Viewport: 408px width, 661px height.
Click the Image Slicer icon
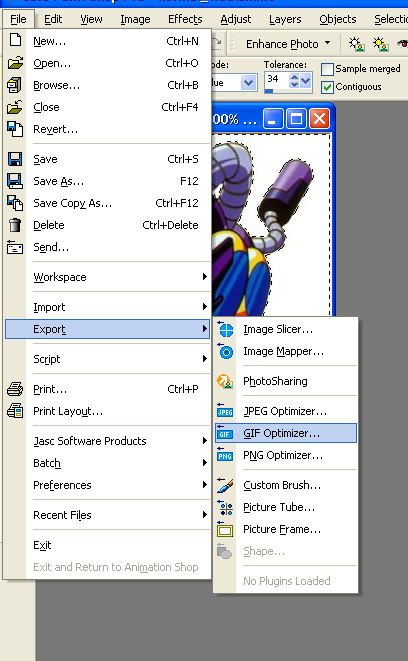coord(225,329)
